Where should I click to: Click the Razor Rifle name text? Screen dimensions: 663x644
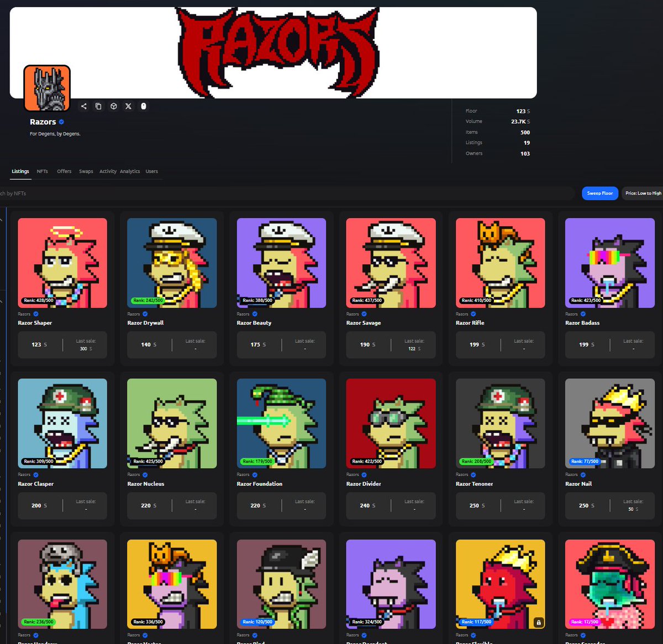tap(470, 323)
